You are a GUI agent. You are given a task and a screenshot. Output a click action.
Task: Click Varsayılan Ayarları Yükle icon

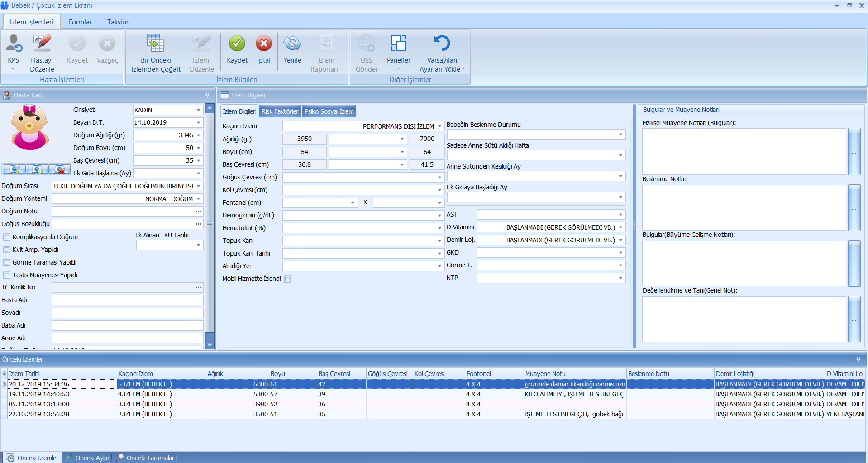(442, 44)
